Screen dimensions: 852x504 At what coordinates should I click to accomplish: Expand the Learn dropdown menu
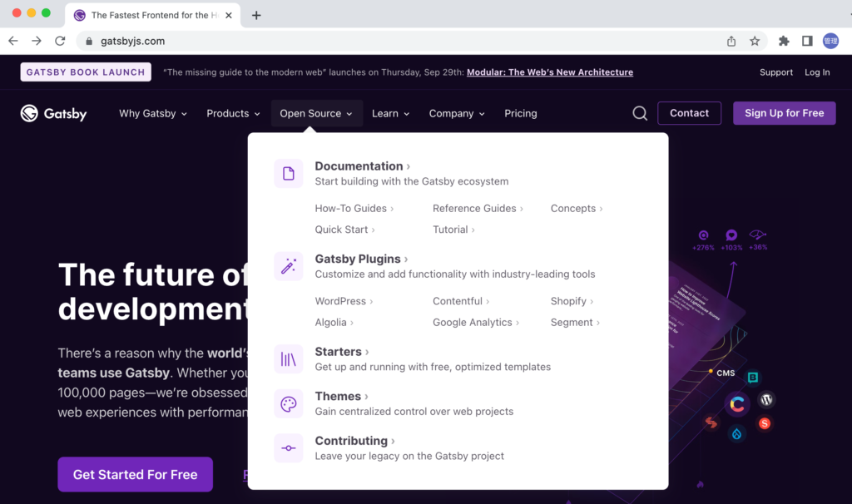(390, 114)
